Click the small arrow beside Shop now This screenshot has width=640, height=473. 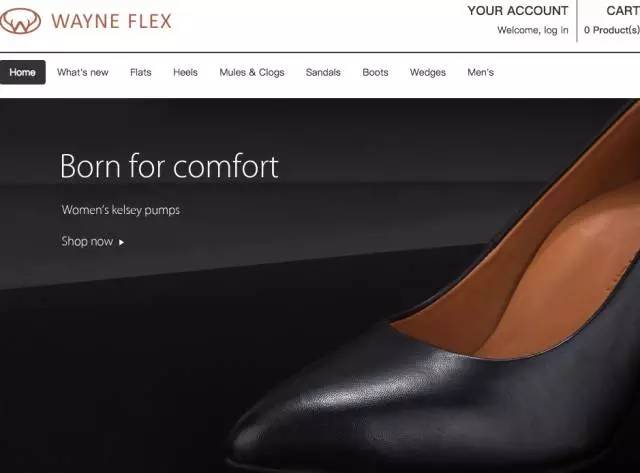[x=121, y=242]
